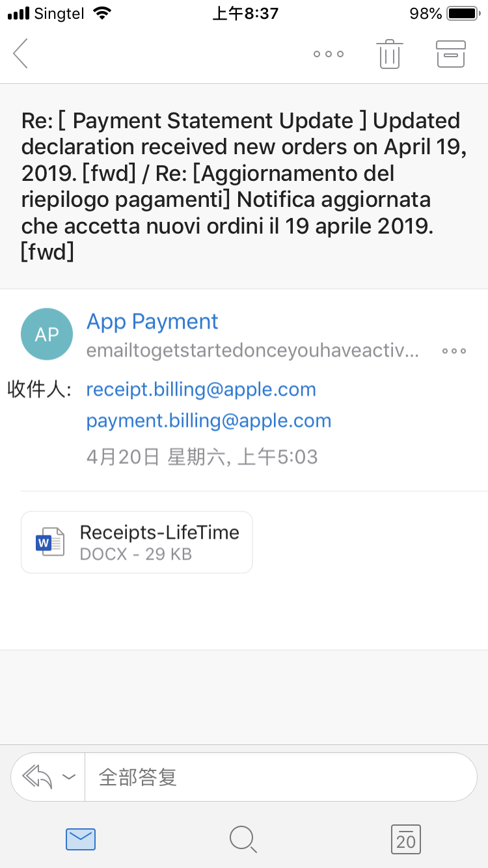Open sender's more actions ellipsis
Viewport: 488px width, 868px height.
click(x=454, y=351)
